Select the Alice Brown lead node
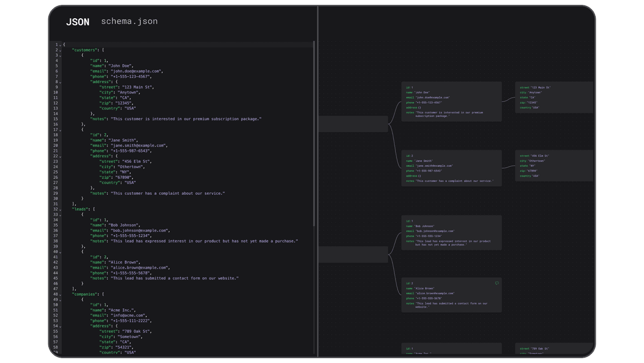Image resolution: width=644 pixels, height=363 pixels. tap(451, 294)
